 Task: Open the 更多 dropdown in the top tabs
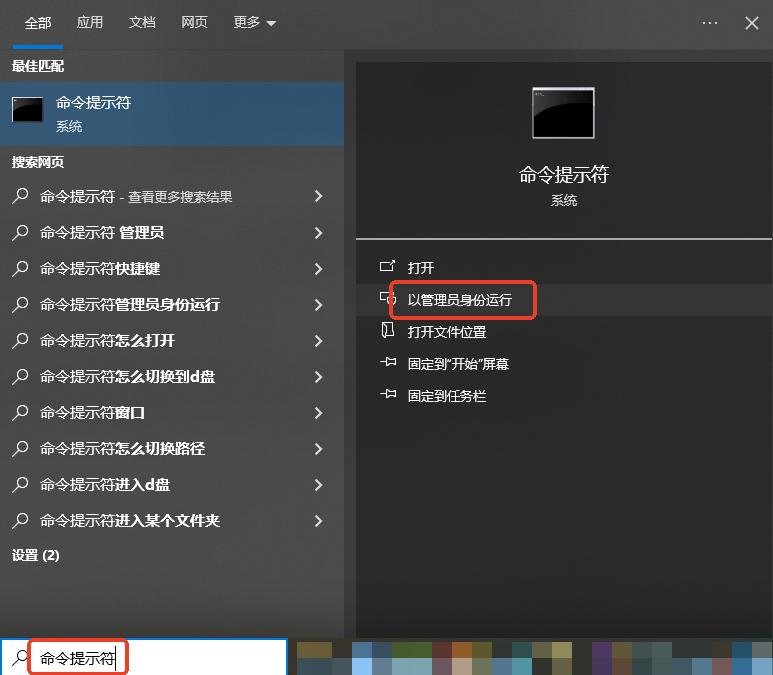254,23
